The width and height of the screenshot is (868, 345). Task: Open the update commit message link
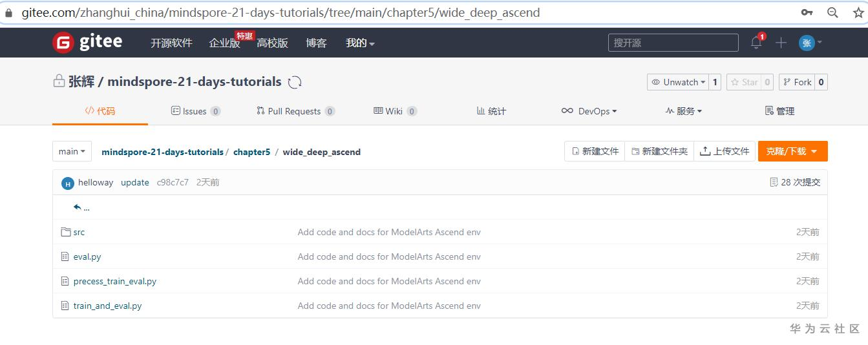pyautogui.click(x=135, y=183)
